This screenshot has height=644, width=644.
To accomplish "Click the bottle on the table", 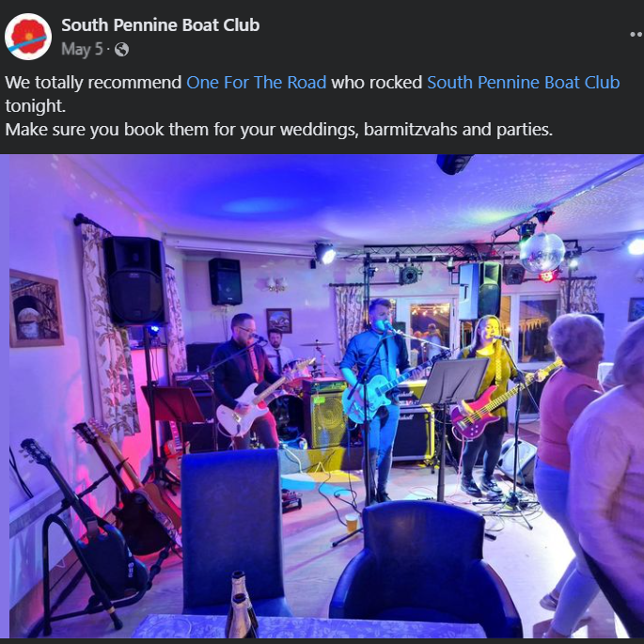I will [x=242, y=604].
